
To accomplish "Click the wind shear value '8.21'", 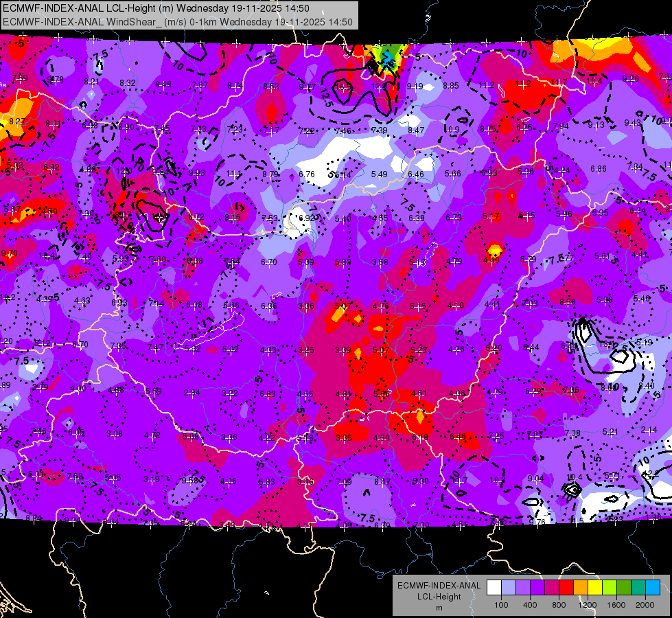I will 91,82.
